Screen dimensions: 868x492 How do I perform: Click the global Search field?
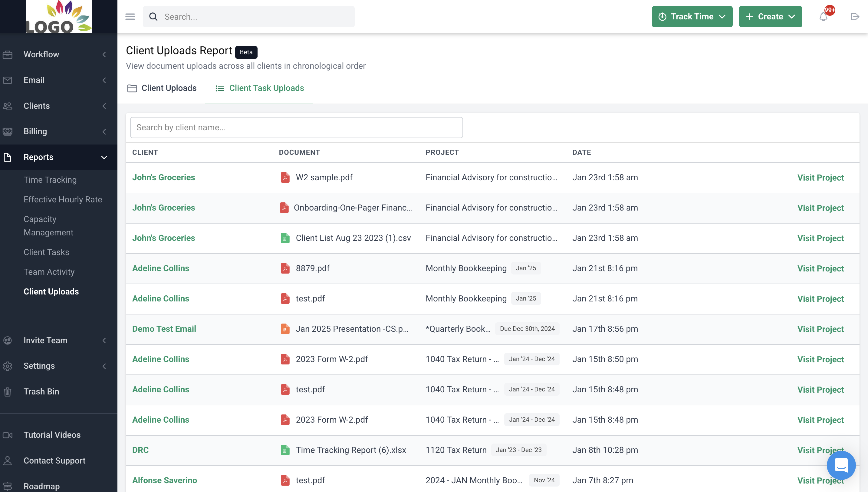[248, 17]
